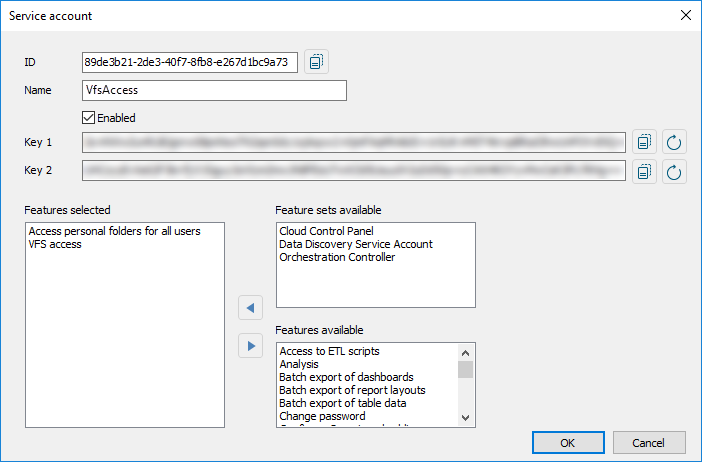Screen dimensions: 702x462
Task: Confirm the dialog with OK
Action: click(x=568, y=443)
